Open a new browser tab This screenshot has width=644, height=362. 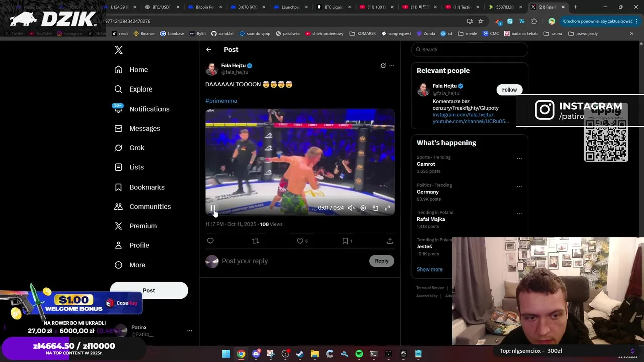point(575,7)
